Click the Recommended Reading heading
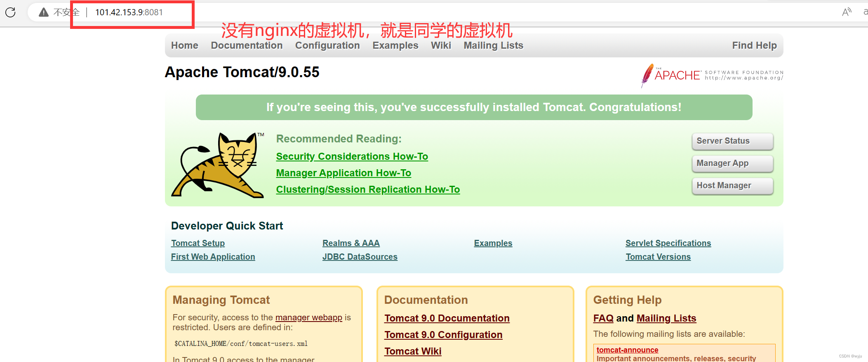 click(339, 139)
